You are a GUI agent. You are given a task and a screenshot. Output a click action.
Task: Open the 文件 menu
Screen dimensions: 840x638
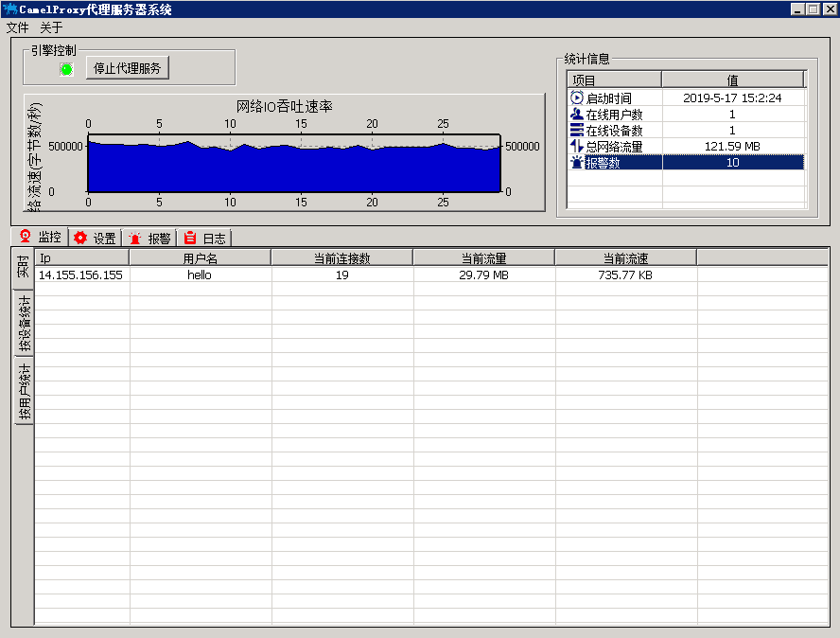tap(17, 27)
